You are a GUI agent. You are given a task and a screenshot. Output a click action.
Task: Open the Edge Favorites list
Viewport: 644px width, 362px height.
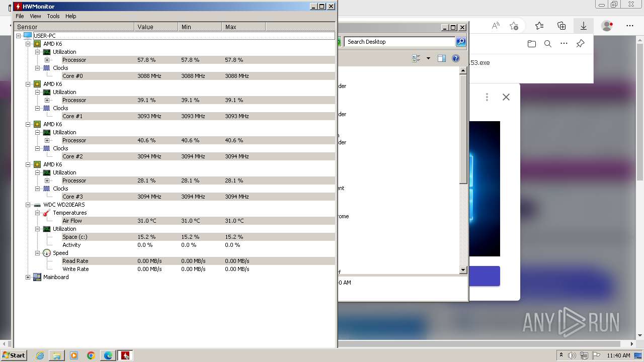tap(539, 26)
